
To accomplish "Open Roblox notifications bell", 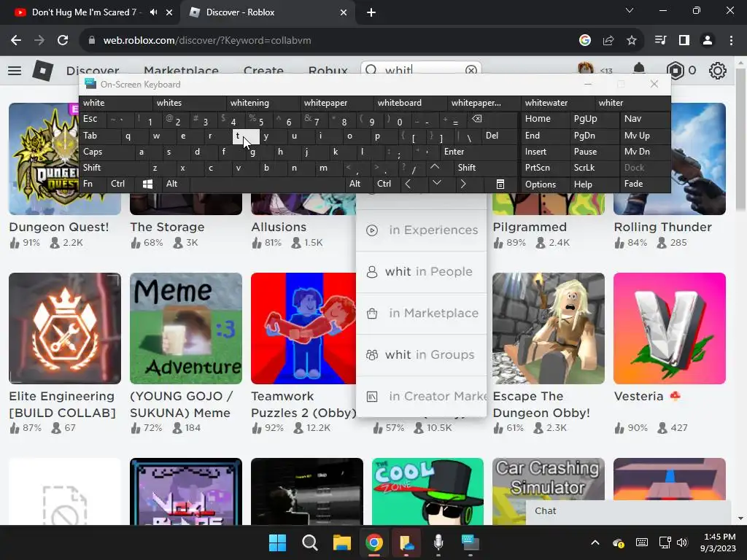I will [x=639, y=69].
